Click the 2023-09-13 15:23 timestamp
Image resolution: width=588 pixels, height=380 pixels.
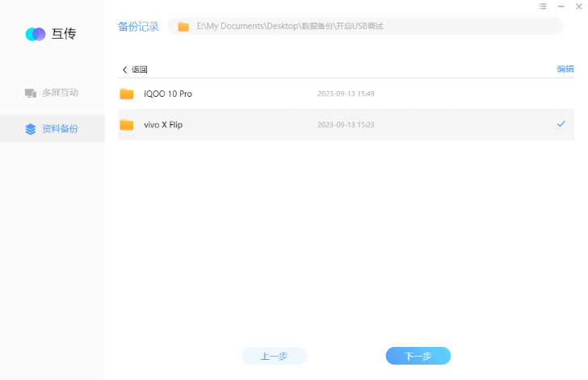pyautogui.click(x=346, y=125)
